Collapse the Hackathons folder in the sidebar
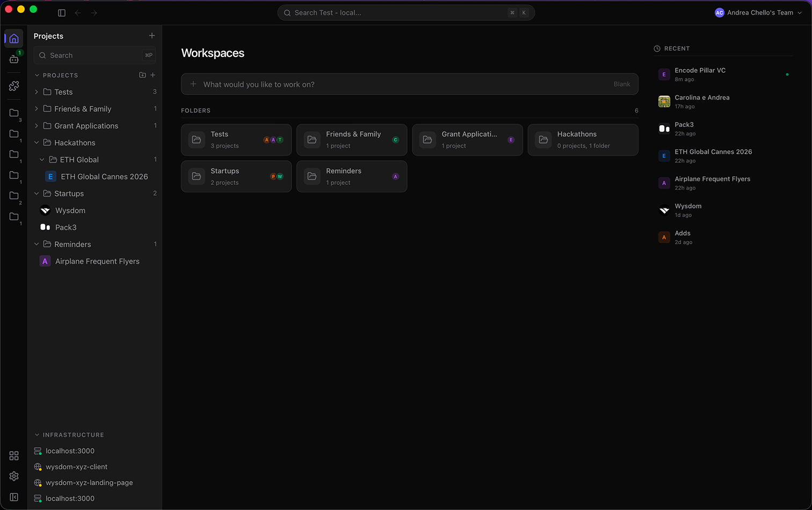 coord(36,142)
